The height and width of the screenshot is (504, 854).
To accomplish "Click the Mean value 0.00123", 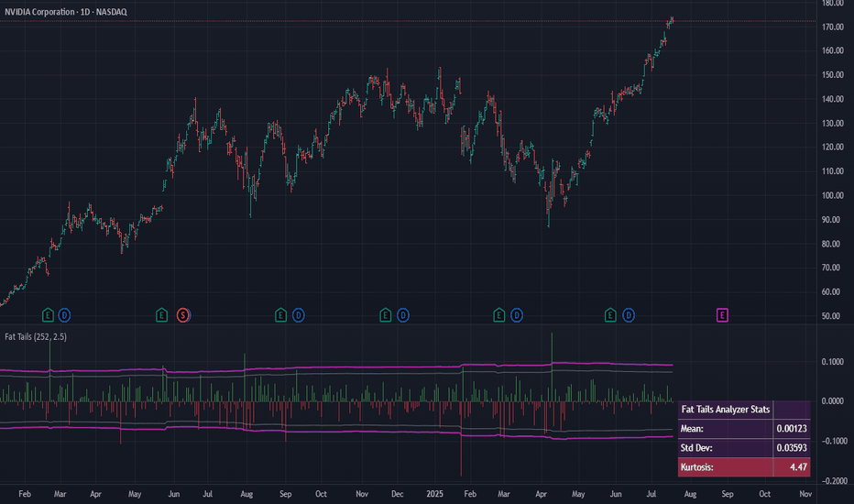I will click(x=792, y=428).
